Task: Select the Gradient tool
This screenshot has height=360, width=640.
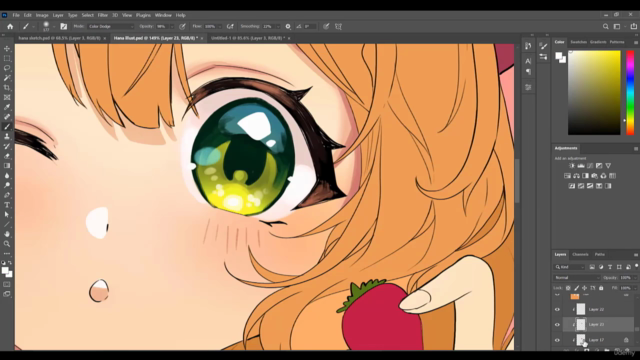Action: pos(7,166)
